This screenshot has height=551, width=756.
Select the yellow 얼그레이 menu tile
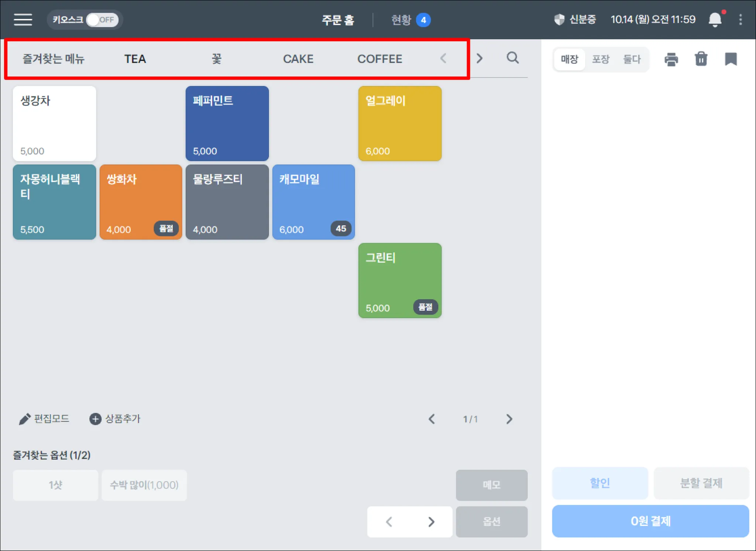(400, 124)
